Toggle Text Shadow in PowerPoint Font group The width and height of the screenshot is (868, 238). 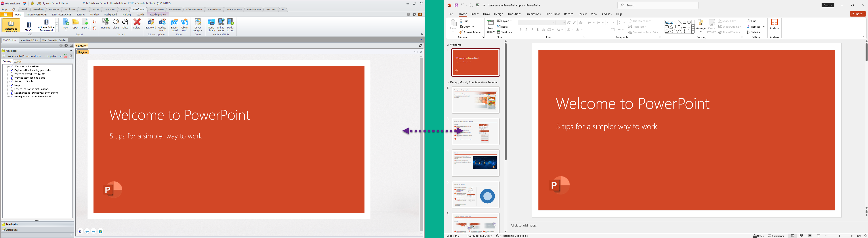point(538,30)
